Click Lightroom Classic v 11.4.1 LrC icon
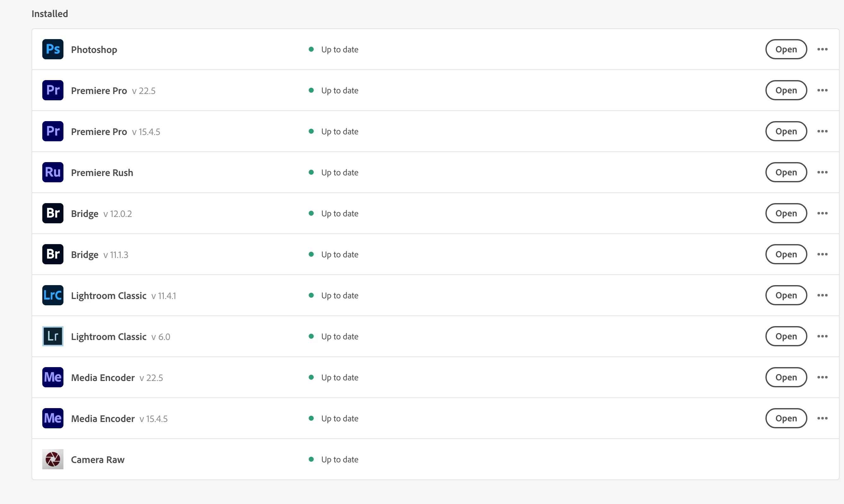Viewport: 844px width, 504px height. tap(53, 295)
